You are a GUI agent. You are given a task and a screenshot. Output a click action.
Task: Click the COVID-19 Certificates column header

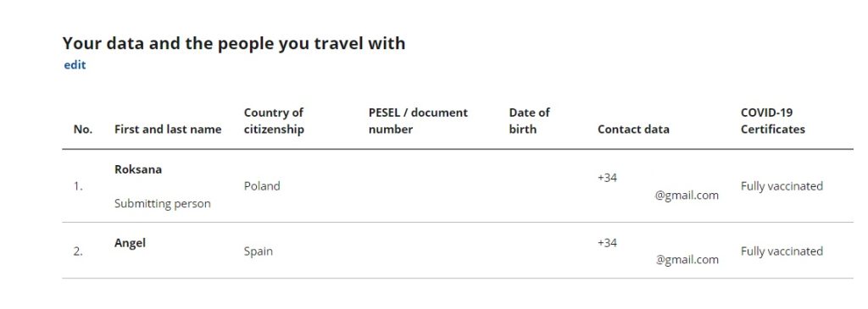(773, 121)
